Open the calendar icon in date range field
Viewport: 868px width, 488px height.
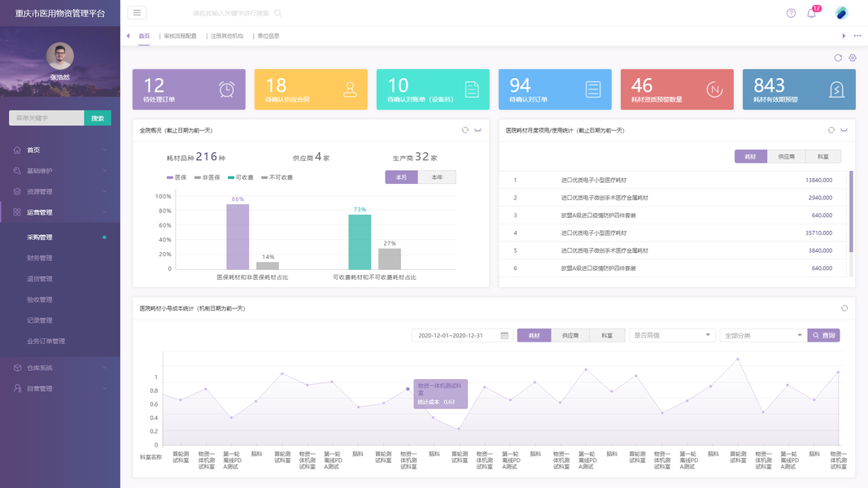[x=504, y=335]
